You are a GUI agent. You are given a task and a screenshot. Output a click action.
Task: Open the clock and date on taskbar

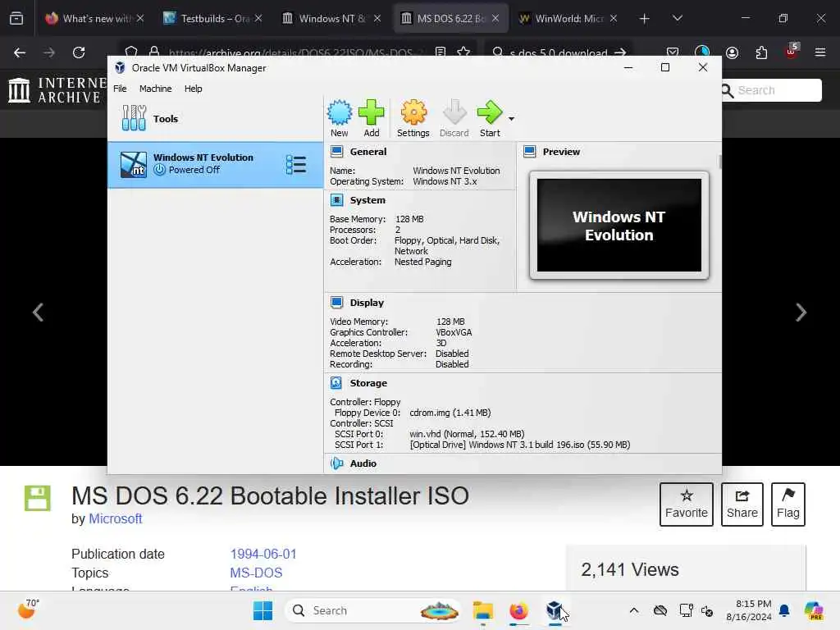coord(749,610)
